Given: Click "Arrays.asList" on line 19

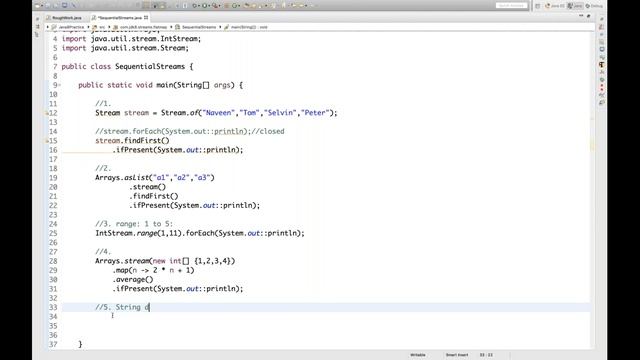Looking at the screenshot, I should (122, 178).
